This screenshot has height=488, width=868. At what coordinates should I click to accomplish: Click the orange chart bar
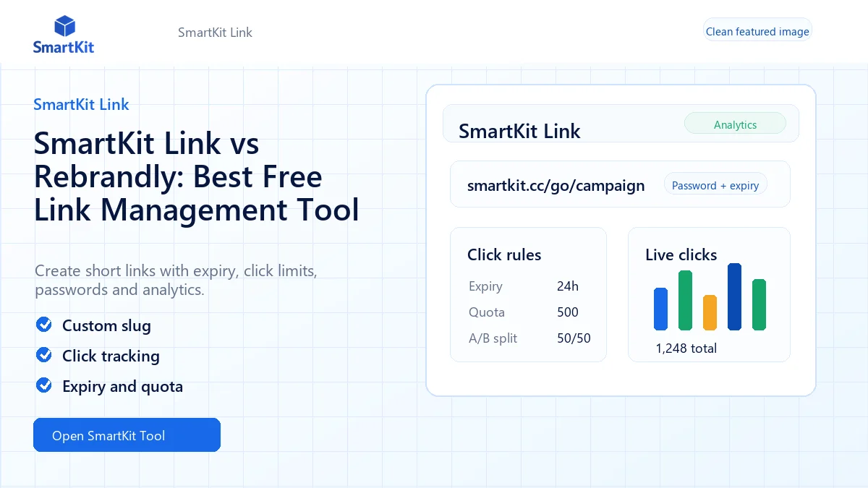click(x=710, y=312)
